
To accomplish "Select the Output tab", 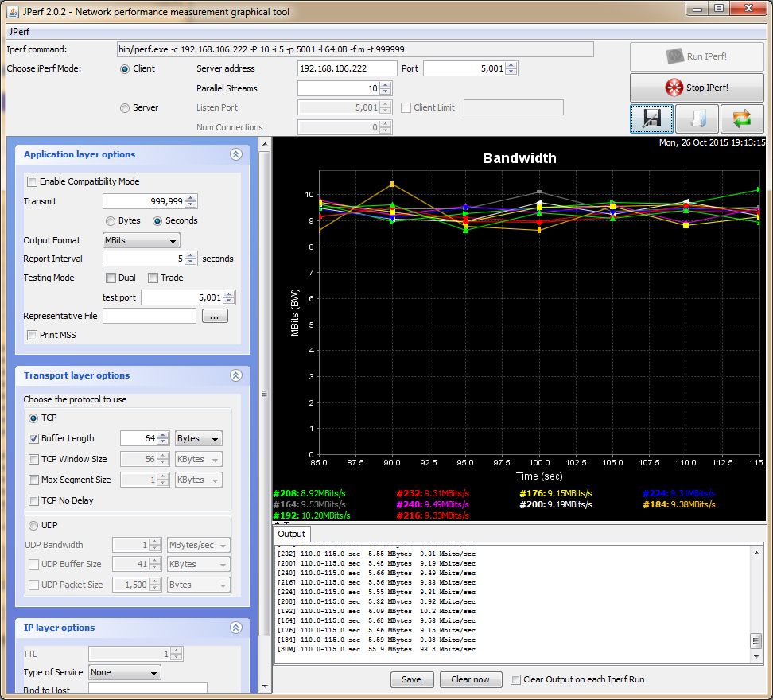I will 291,534.
